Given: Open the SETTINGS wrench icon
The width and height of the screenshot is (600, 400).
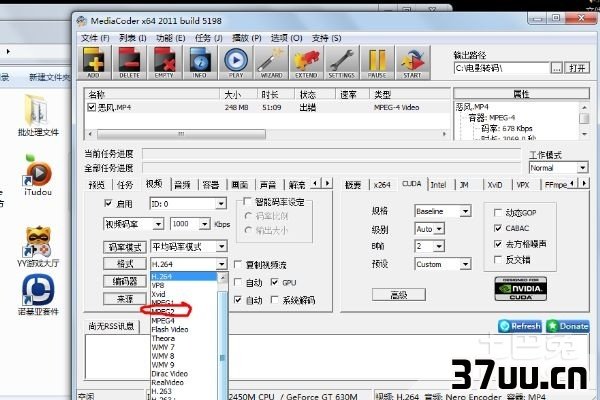Looking at the screenshot, I should pos(341,62).
